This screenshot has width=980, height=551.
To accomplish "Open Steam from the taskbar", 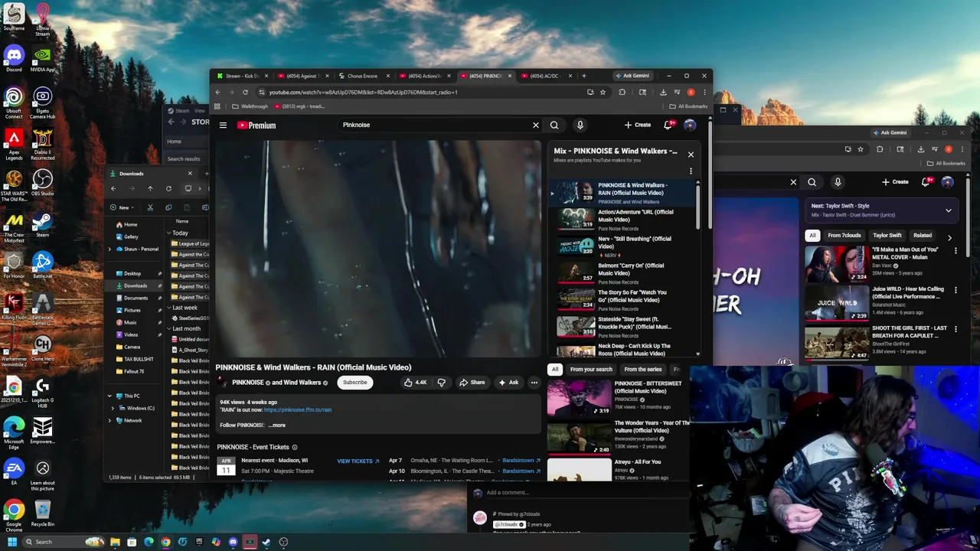I will [266, 542].
